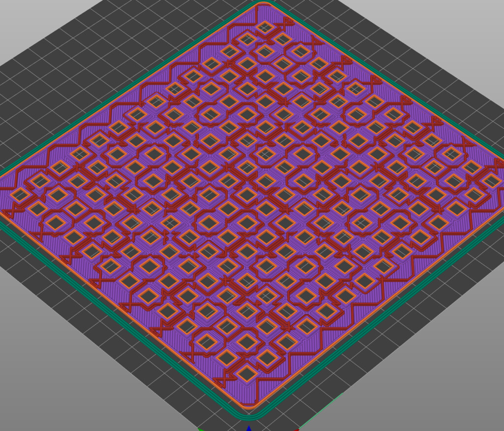The height and width of the screenshot is (431, 504).
Task: Click the blue Z-axis arrow at the origin
Action: point(249,428)
